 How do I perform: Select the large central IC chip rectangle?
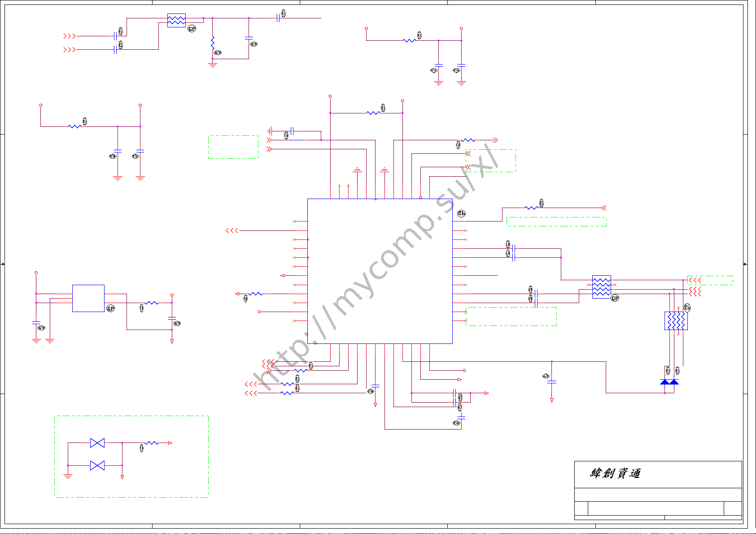click(380, 271)
